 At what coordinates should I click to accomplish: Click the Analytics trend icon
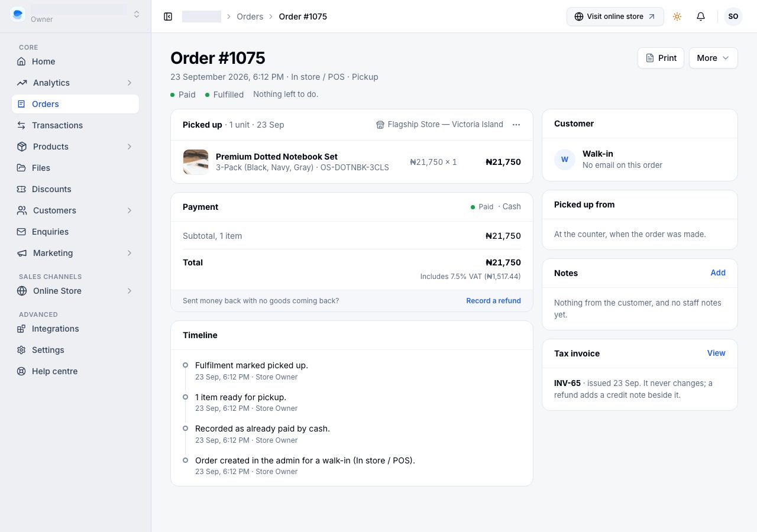click(x=22, y=83)
